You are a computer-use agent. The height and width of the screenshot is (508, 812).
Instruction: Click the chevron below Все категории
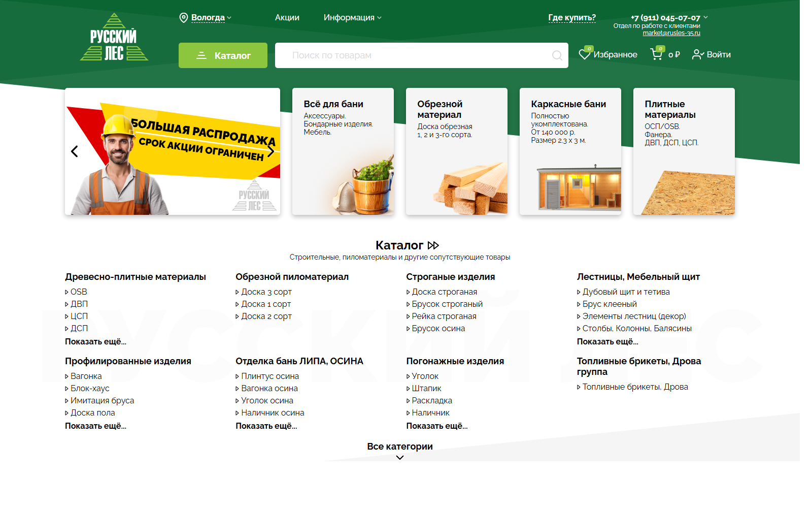coord(400,458)
